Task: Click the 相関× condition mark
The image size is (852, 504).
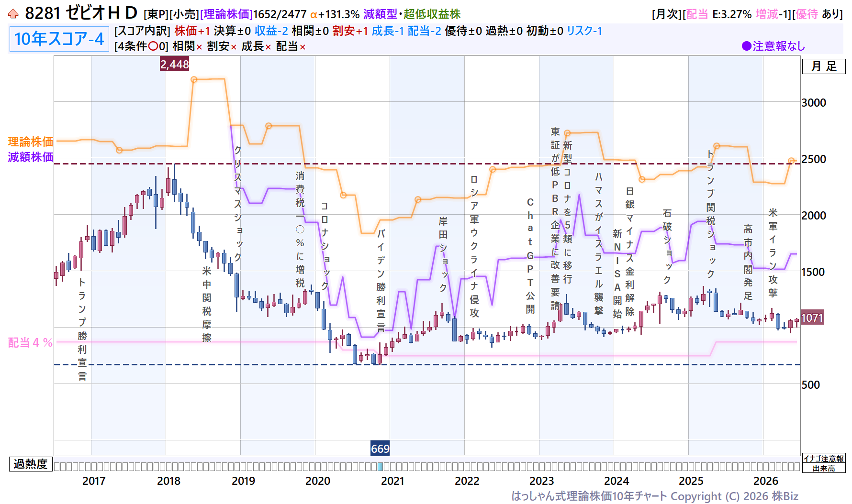Action: pos(187,46)
